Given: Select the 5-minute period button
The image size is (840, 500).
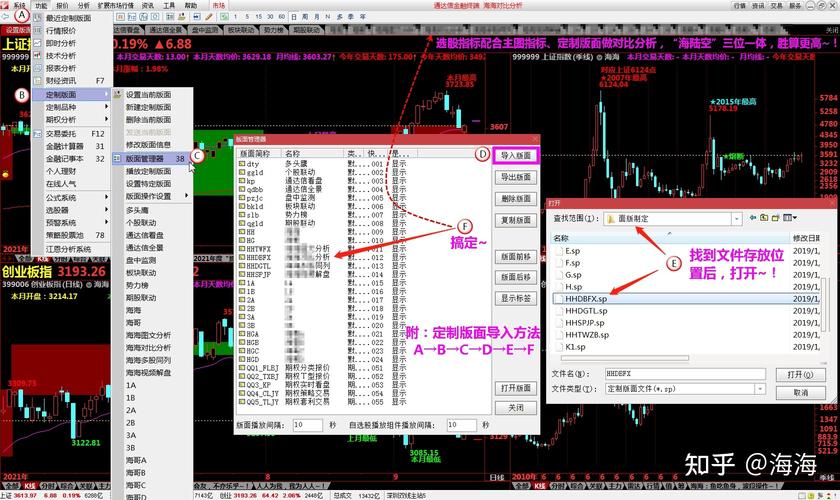Looking at the screenshot, I should click(x=247, y=17).
